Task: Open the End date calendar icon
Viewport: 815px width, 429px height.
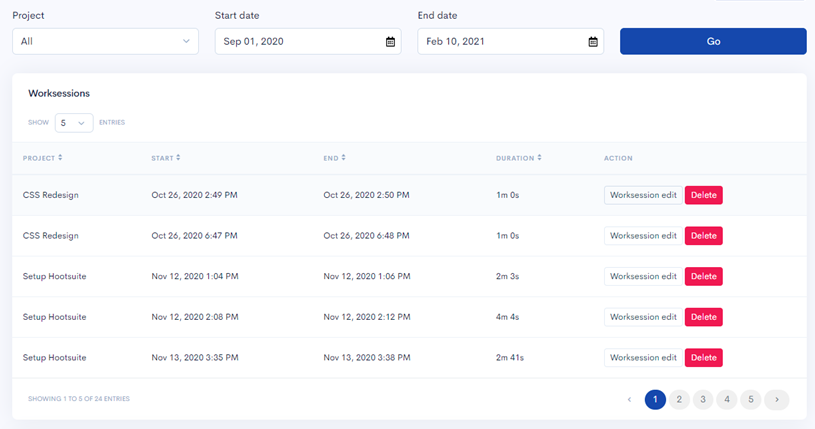Action: click(593, 42)
